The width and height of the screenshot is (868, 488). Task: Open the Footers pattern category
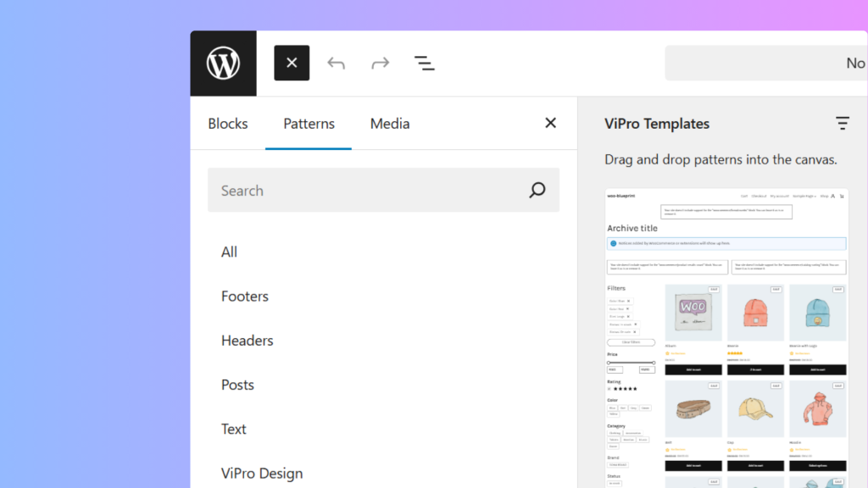pyautogui.click(x=245, y=297)
